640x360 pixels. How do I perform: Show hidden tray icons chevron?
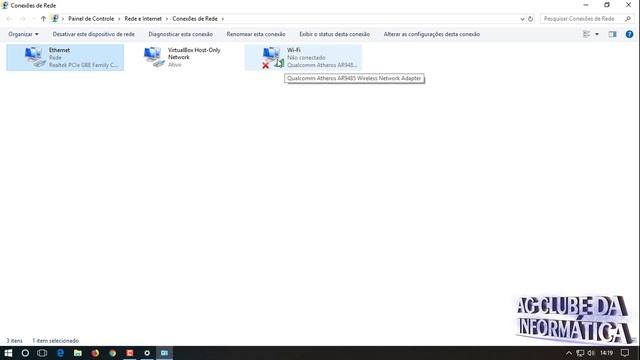(x=569, y=353)
